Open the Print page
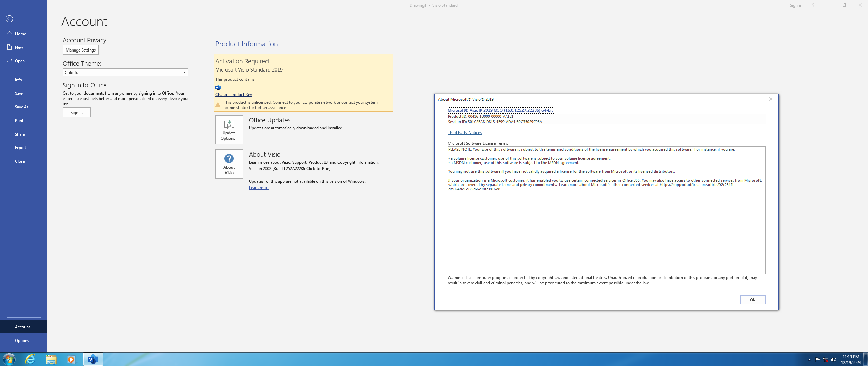This screenshot has height=366, width=868. [x=24, y=120]
